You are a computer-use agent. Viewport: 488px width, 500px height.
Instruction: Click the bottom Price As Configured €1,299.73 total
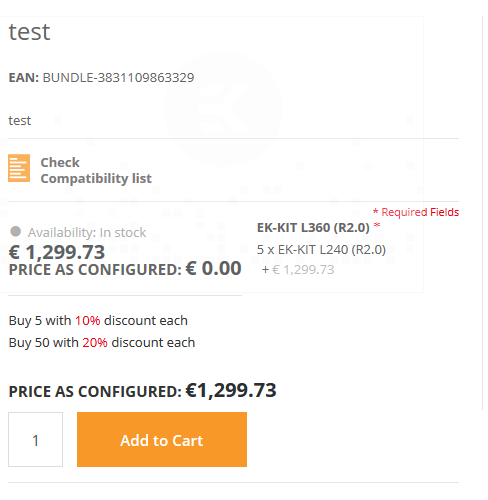click(142, 390)
